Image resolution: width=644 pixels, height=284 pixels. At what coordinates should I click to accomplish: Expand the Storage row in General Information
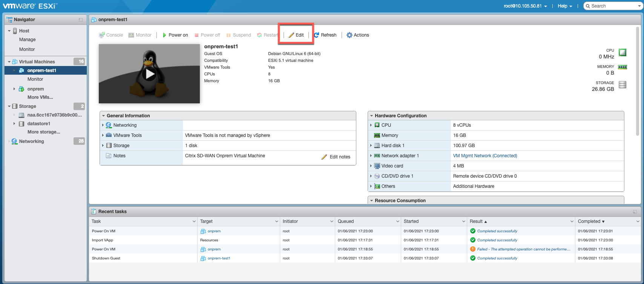point(103,146)
